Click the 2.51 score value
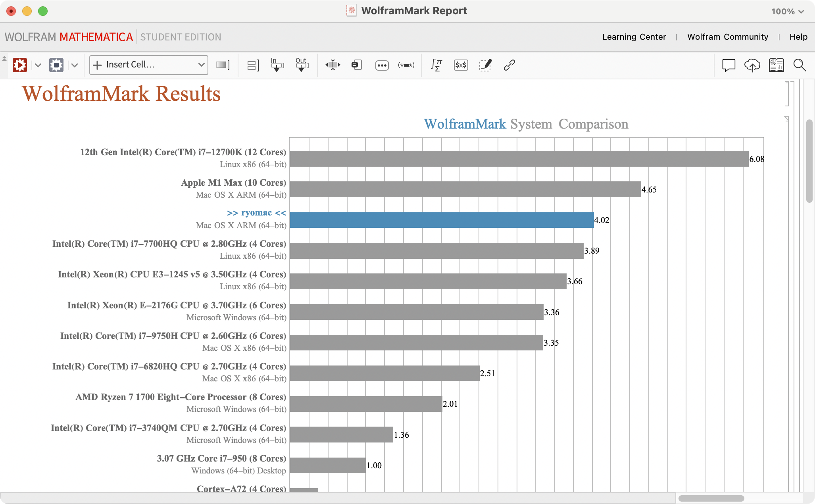Image resolution: width=815 pixels, height=504 pixels. (487, 373)
